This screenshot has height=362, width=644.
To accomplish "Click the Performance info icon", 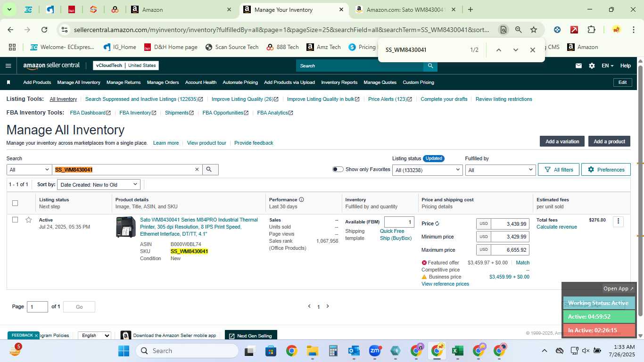I will (x=301, y=199).
